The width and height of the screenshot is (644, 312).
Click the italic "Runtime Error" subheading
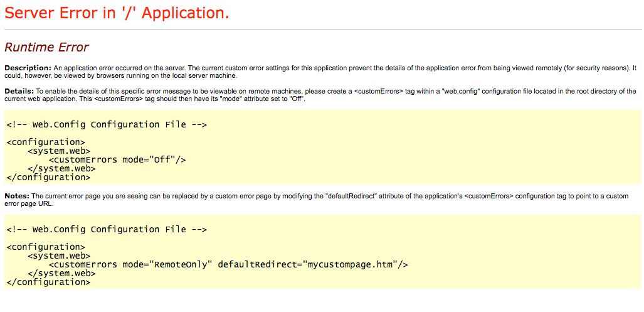pos(46,47)
